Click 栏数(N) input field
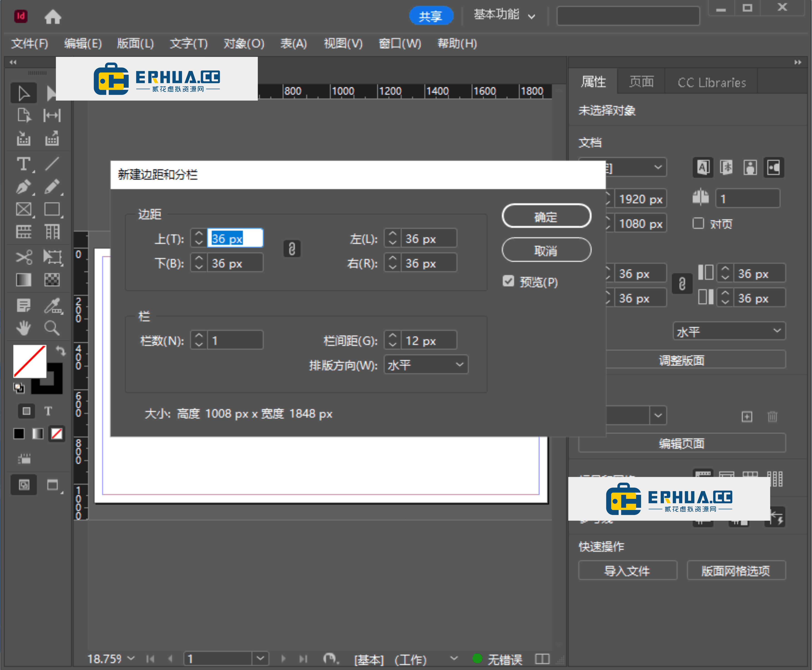This screenshot has height=670, width=812. pyautogui.click(x=235, y=340)
